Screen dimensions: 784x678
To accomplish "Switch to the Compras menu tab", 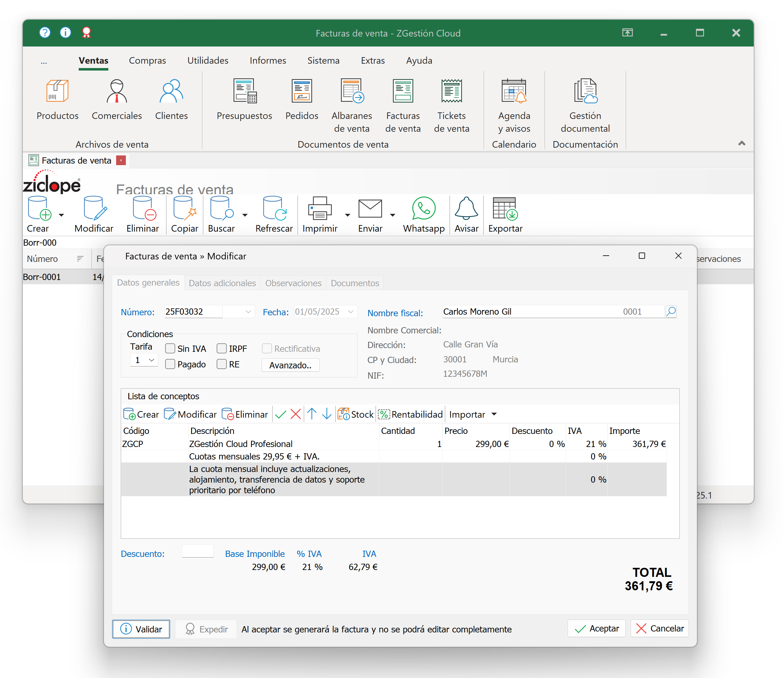I will [147, 61].
